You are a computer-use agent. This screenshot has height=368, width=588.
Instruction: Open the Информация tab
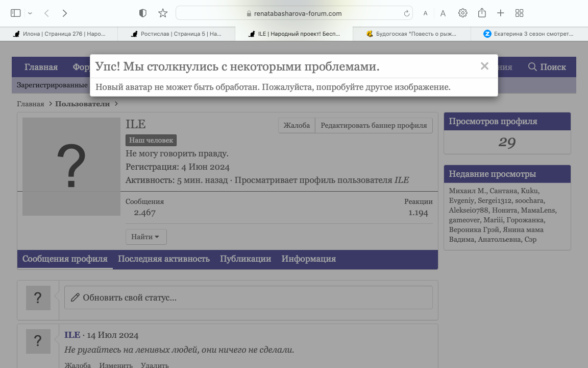coord(308,259)
